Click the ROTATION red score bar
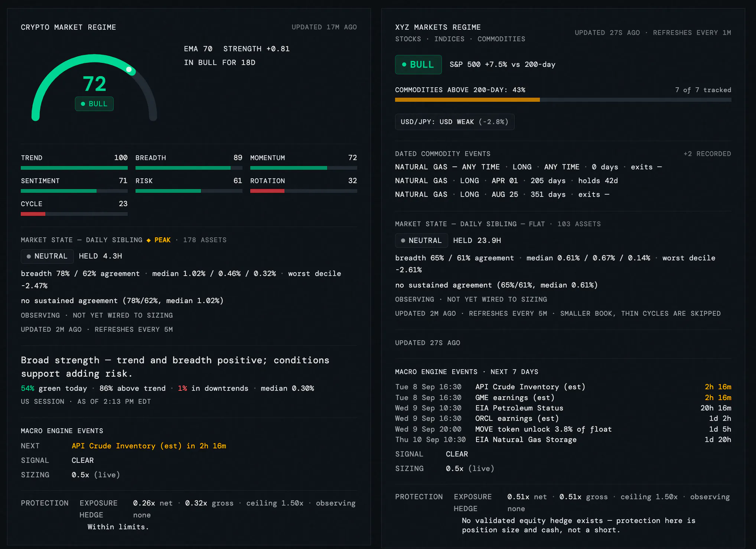The height and width of the screenshot is (549, 756). point(303,191)
